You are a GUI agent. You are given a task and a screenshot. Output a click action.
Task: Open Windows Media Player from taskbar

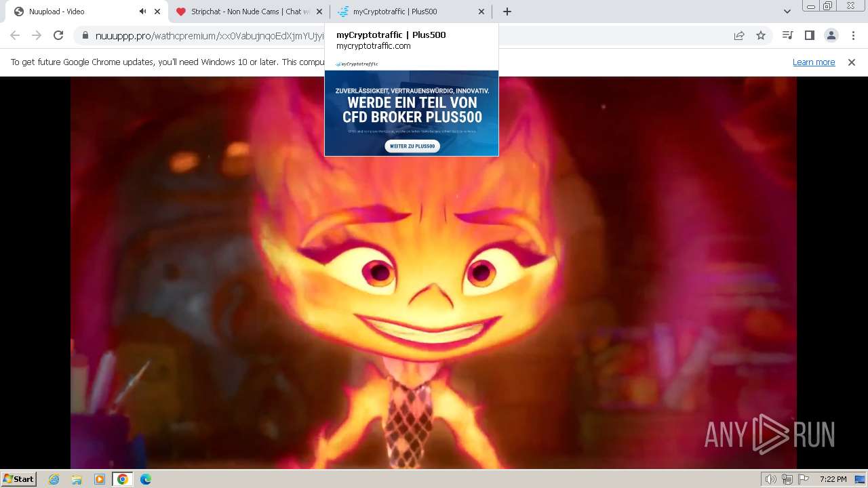(100, 479)
